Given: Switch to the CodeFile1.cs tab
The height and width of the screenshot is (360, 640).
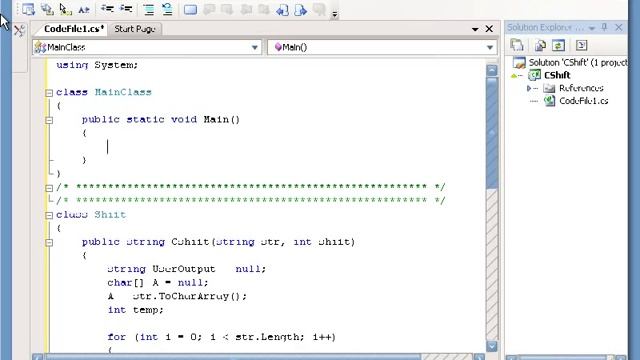Looking at the screenshot, I should 74,29.
